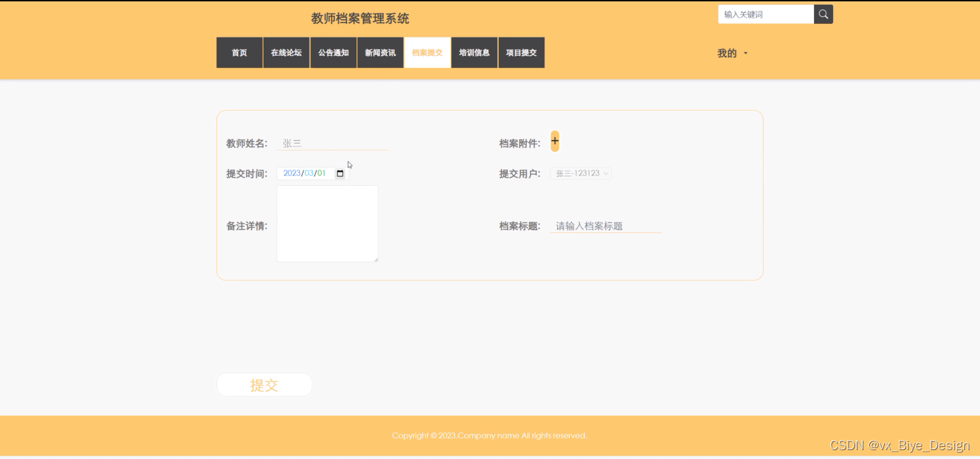The image size is (980, 459).
Task: Click the 教师档案管理系统 title
Action: 360,18
